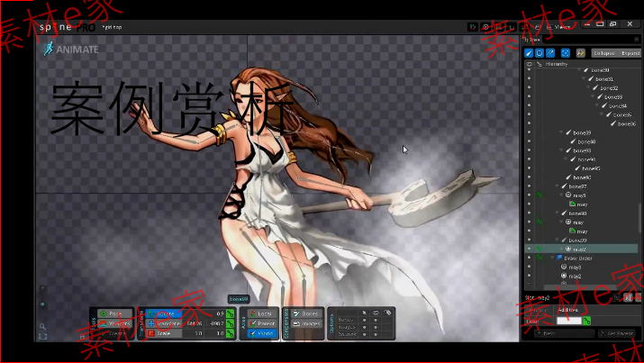Select the Draw Order tree item

click(x=578, y=259)
